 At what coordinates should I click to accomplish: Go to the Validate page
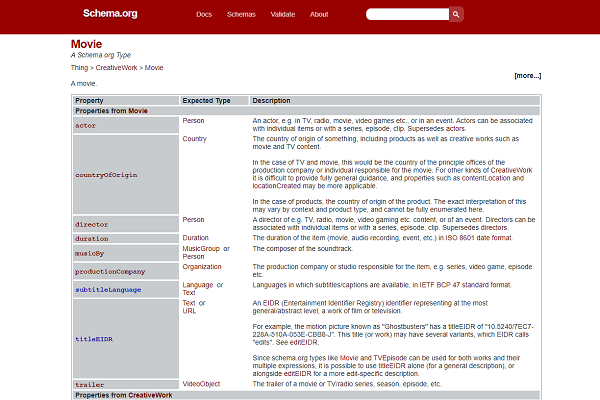pos(283,14)
